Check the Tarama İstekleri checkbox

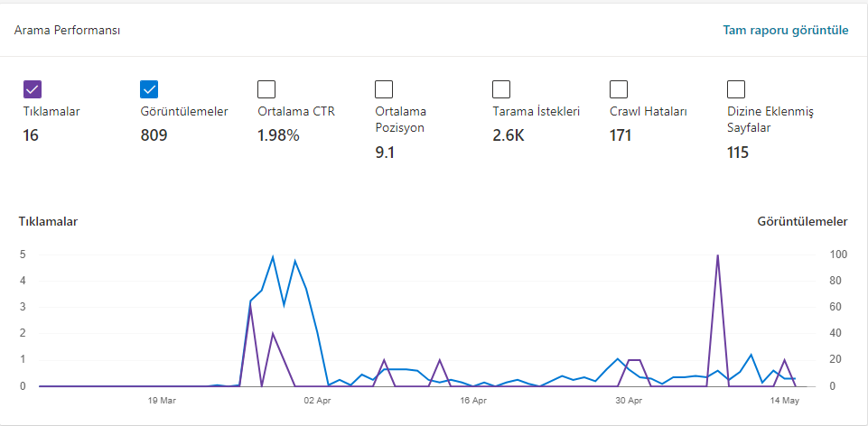tap(501, 89)
